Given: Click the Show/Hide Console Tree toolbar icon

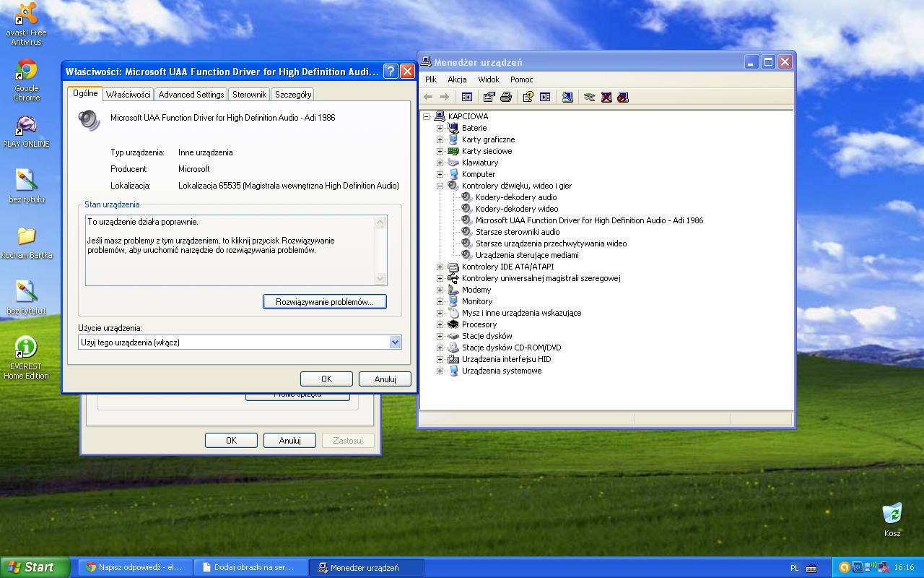Looking at the screenshot, I should 467,97.
